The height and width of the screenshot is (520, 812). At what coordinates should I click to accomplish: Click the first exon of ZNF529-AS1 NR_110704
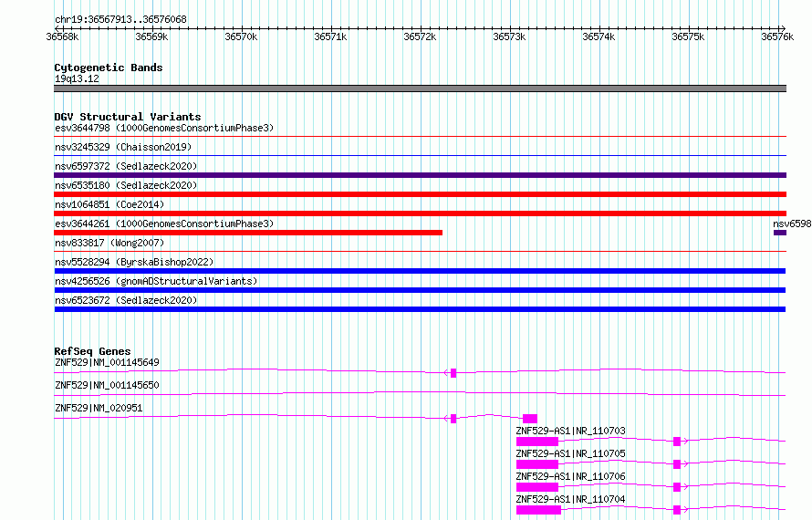point(538,510)
